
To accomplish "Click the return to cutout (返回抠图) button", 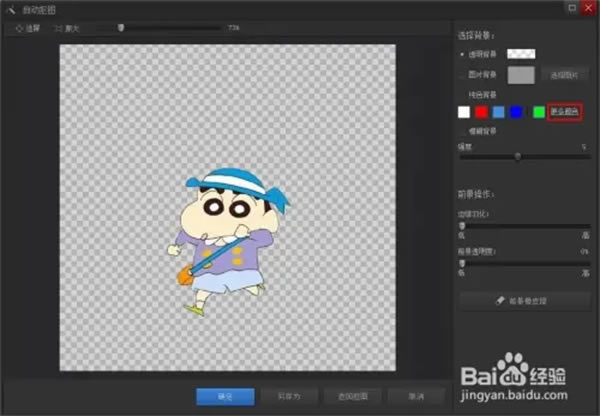I will point(353,397).
